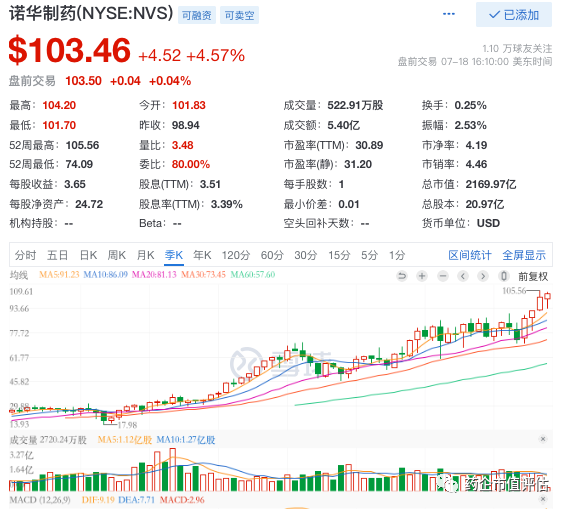Image resolution: width=566 pixels, height=509 pixels.
Task: Click the MA5:91.23 moving average label
Action: (59, 275)
